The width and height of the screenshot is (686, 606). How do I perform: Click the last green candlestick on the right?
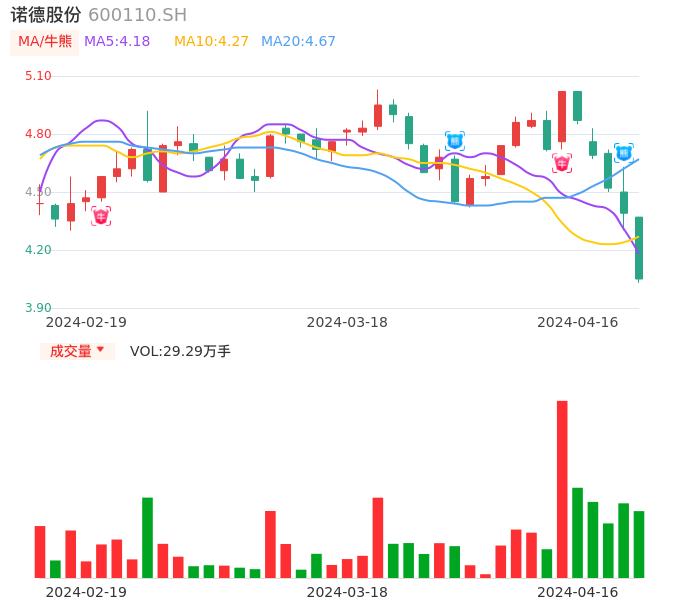(x=639, y=248)
